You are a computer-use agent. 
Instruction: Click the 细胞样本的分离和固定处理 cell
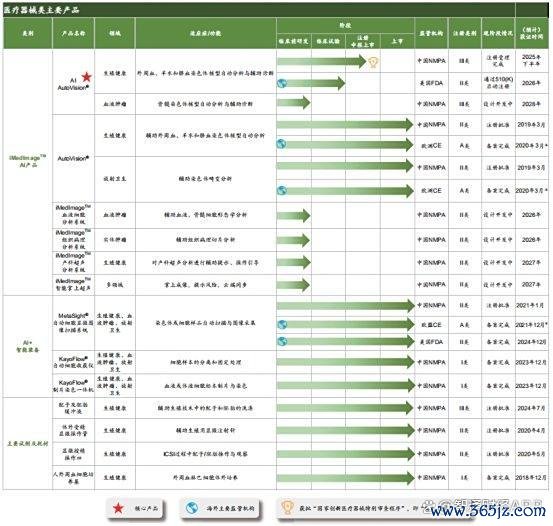[x=205, y=362]
